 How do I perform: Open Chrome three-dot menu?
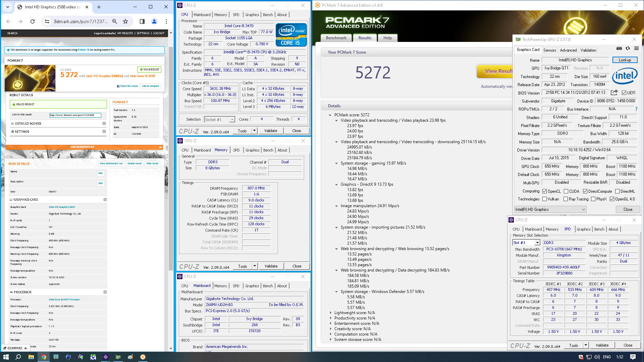pos(166,21)
